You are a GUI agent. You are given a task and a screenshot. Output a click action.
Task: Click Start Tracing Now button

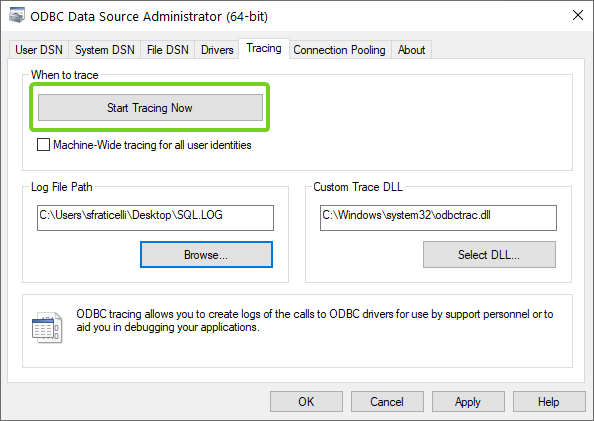(150, 108)
